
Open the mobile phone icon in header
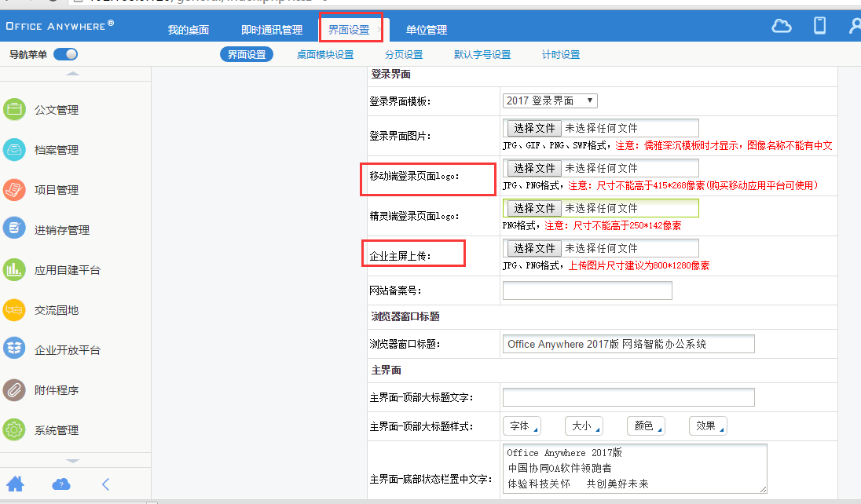[x=819, y=26]
